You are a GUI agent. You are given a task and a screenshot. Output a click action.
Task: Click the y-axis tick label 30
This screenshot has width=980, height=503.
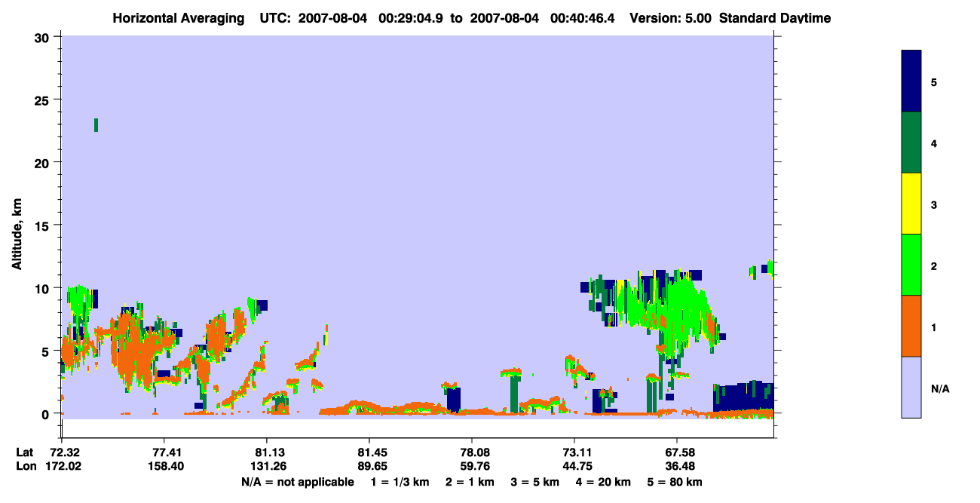pyautogui.click(x=44, y=37)
